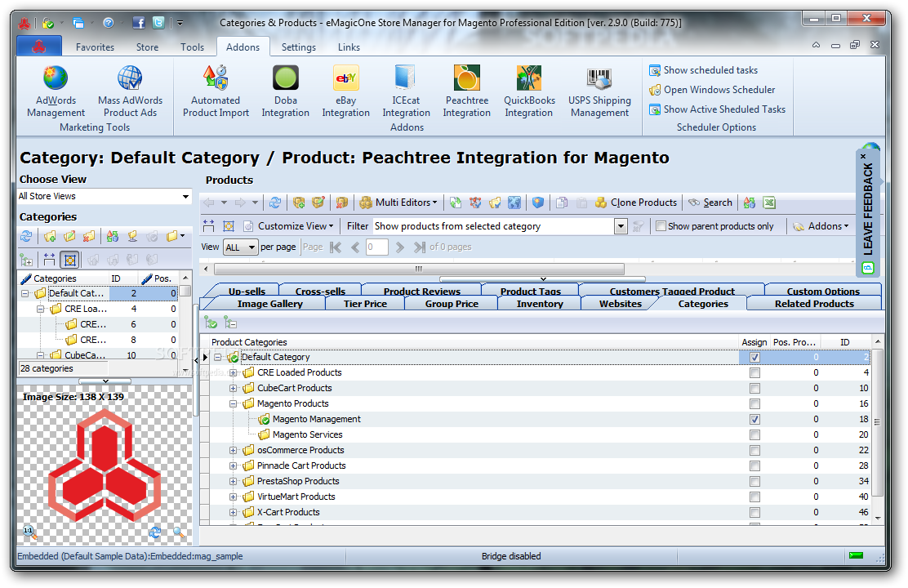The height and width of the screenshot is (588, 908).
Task: Go to first products page arrow
Action: click(336, 247)
